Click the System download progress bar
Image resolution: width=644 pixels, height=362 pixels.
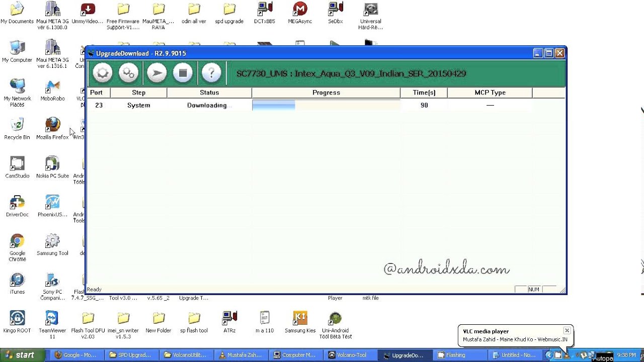[x=326, y=105]
